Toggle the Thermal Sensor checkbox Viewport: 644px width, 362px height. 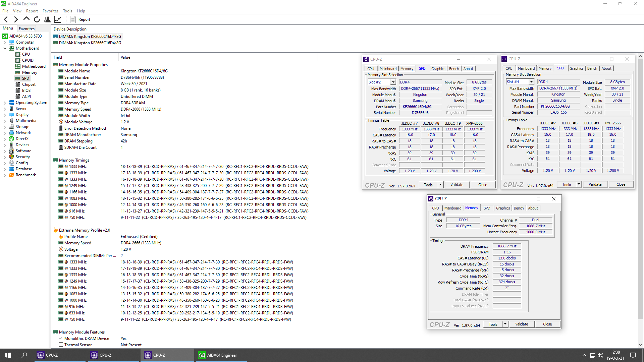(x=61, y=345)
